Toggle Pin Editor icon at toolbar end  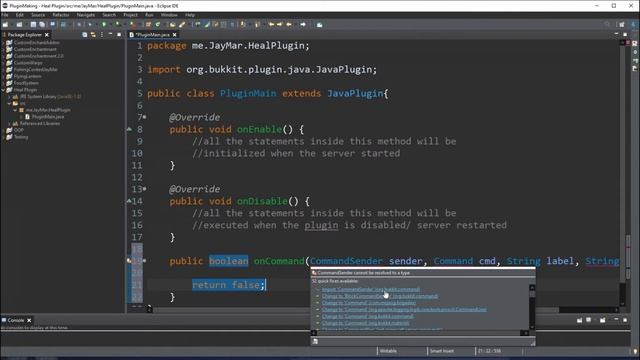[x=320, y=24]
